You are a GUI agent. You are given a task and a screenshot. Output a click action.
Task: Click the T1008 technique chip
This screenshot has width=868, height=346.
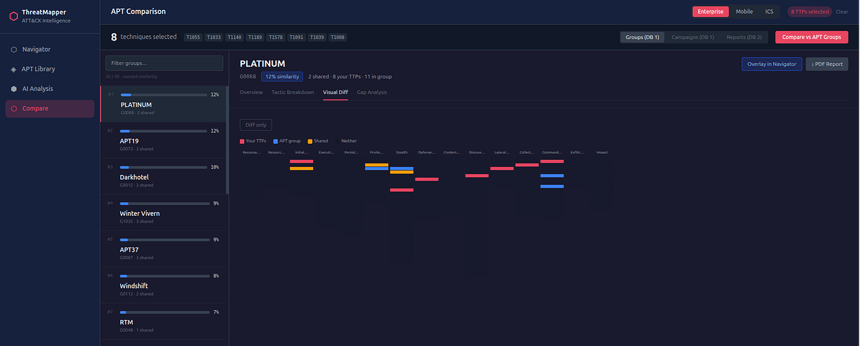coord(338,37)
